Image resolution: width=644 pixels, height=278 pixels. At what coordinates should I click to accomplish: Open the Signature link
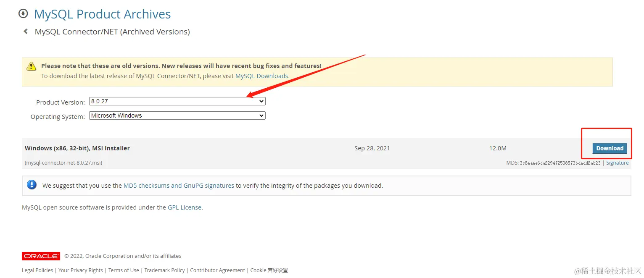[617, 163]
